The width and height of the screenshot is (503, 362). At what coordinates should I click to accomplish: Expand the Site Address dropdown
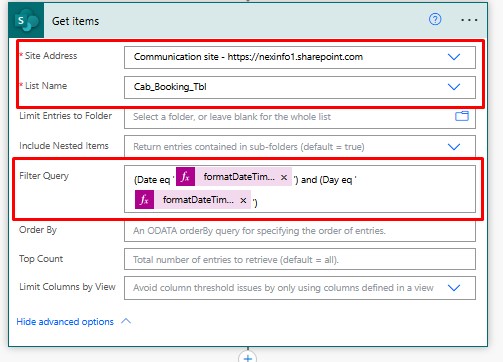point(454,57)
